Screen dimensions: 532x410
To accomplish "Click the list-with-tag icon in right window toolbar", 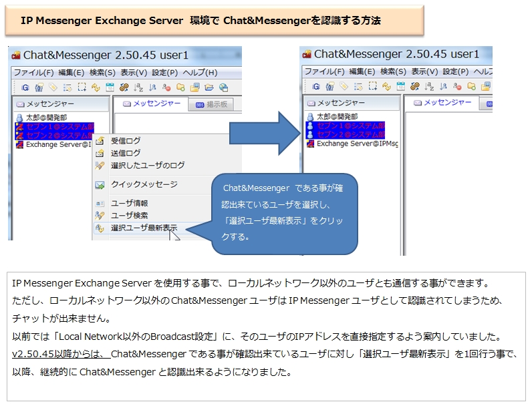I will coord(358,87).
